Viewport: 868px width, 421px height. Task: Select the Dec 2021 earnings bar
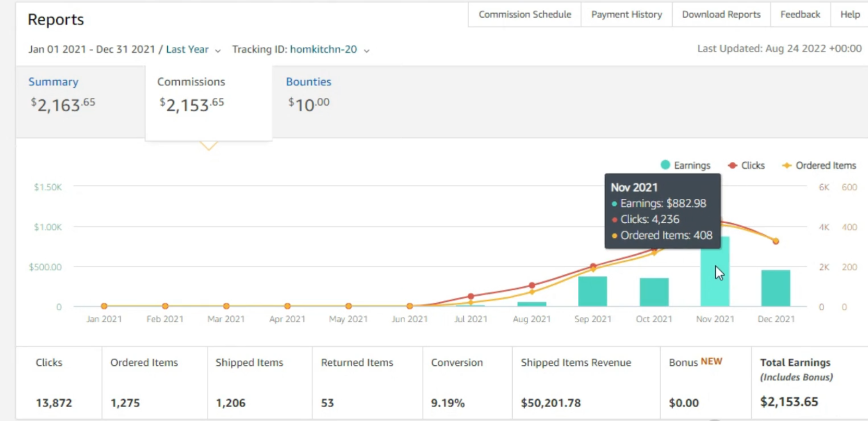776,288
